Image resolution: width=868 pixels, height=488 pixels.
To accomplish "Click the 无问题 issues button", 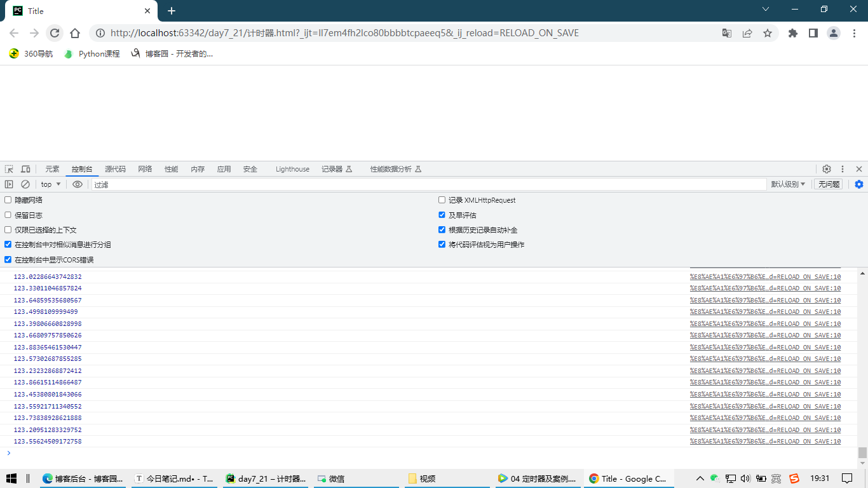I will click(829, 184).
